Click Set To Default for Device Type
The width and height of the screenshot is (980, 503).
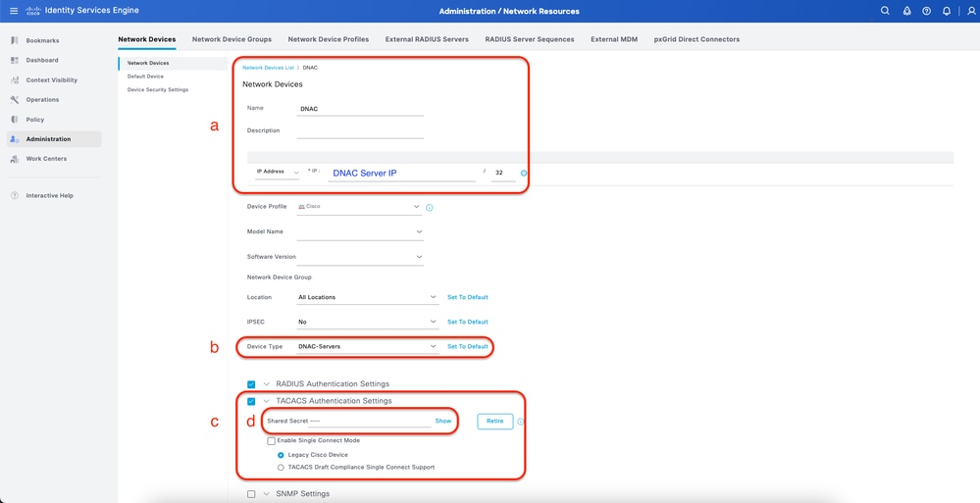pyautogui.click(x=468, y=346)
